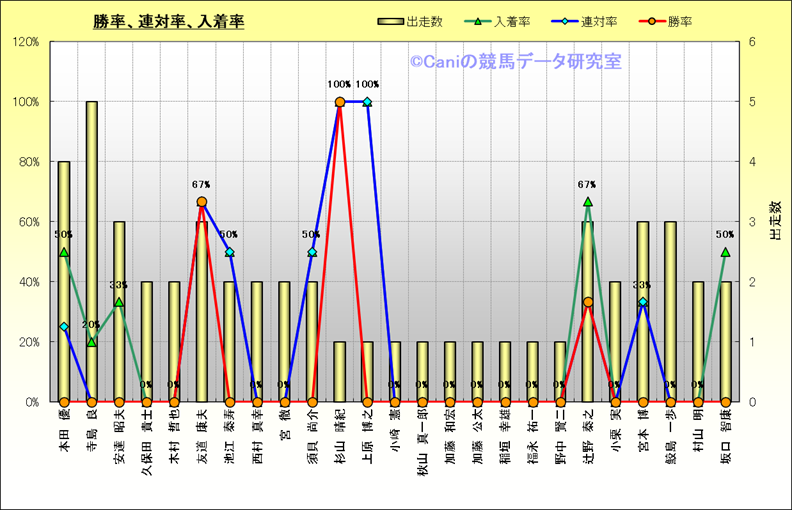The height and width of the screenshot is (510, 792).
Task: Click the 6 label on right axis
Action: click(x=751, y=42)
